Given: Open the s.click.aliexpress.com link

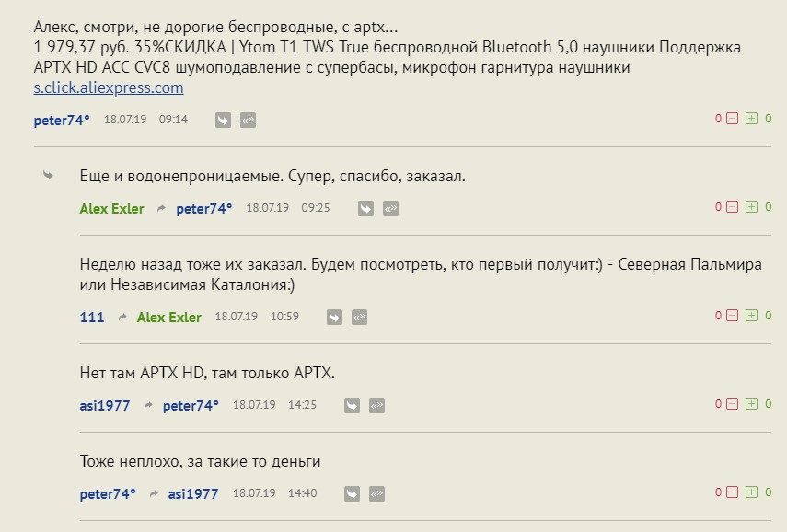Looking at the screenshot, I should tap(109, 88).
